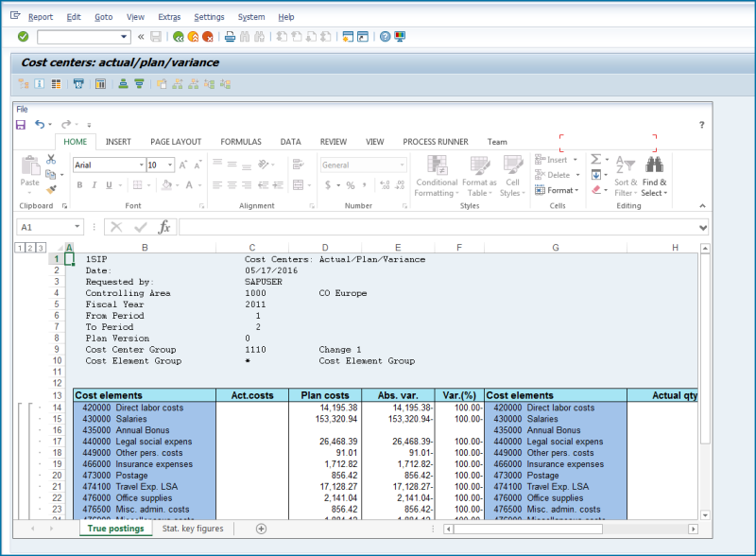756x556 pixels.
Task: Click the Cut scissors icon
Action: [49, 161]
